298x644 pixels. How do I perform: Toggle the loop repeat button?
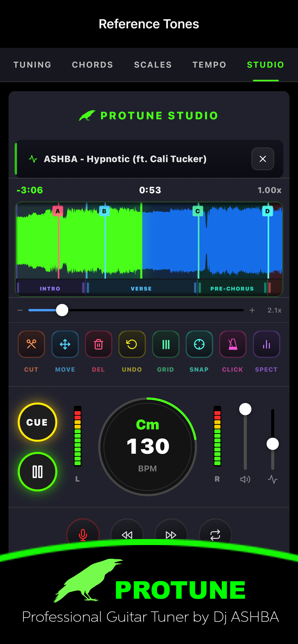pos(215,534)
